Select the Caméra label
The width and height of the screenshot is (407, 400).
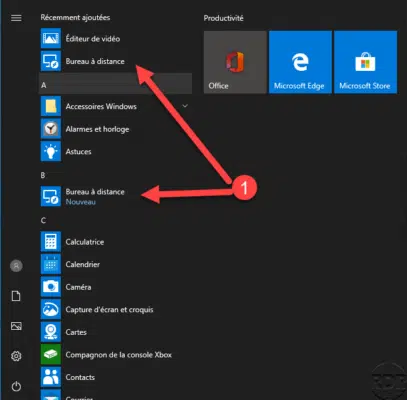click(x=78, y=287)
